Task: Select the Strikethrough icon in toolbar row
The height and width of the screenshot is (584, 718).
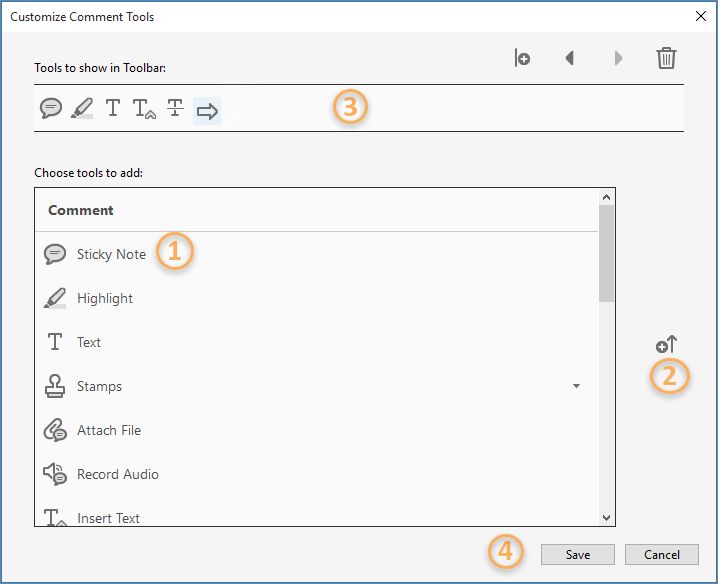Action: click(x=175, y=109)
